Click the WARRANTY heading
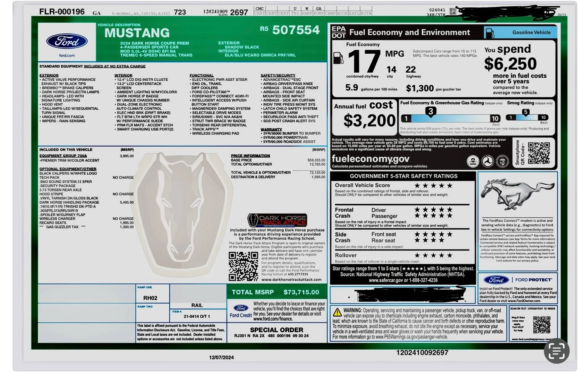Viewport: 588px width, 379px height. (271, 130)
